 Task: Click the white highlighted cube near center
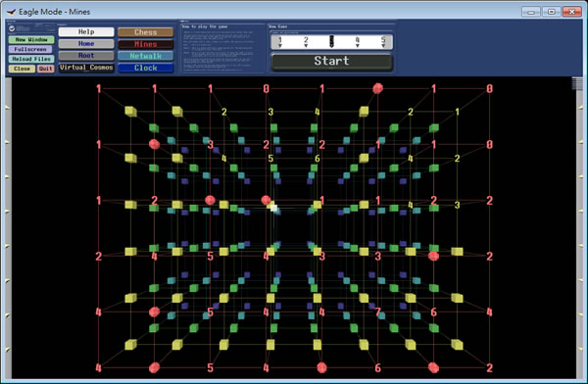tap(274, 208)
